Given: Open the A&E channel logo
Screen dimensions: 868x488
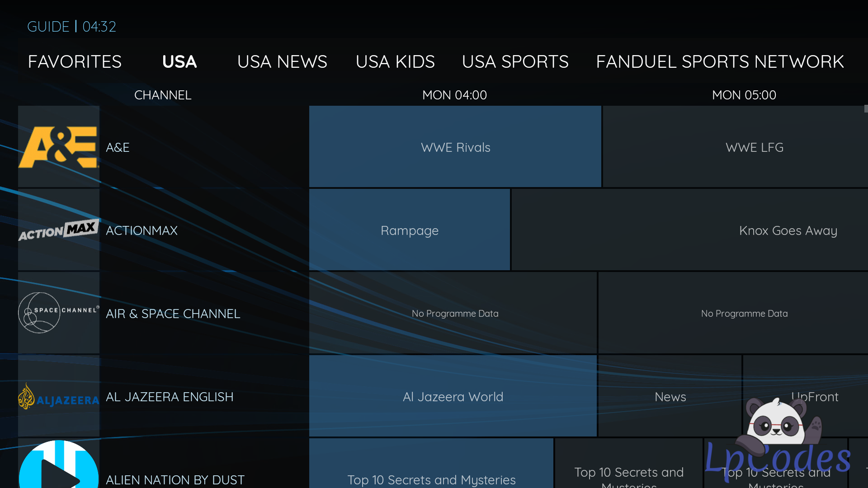Looking at the screenshot, I should pyautogui.click(x=59, y=147).
